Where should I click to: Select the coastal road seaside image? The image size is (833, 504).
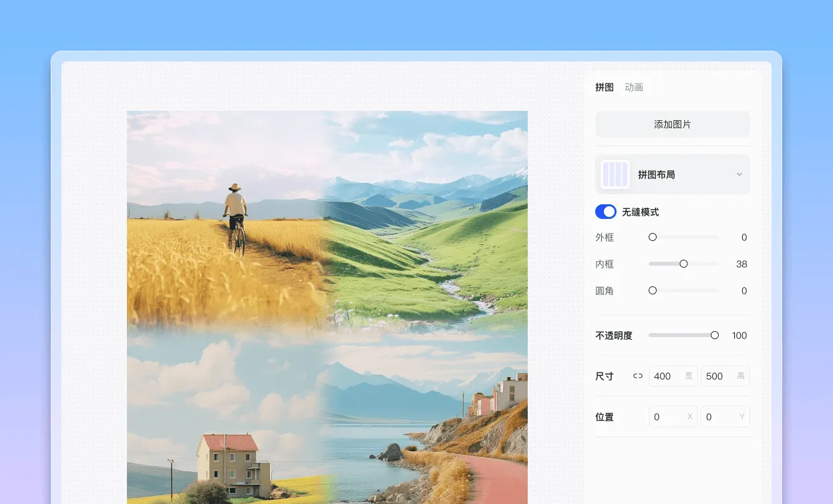[428, 415]
